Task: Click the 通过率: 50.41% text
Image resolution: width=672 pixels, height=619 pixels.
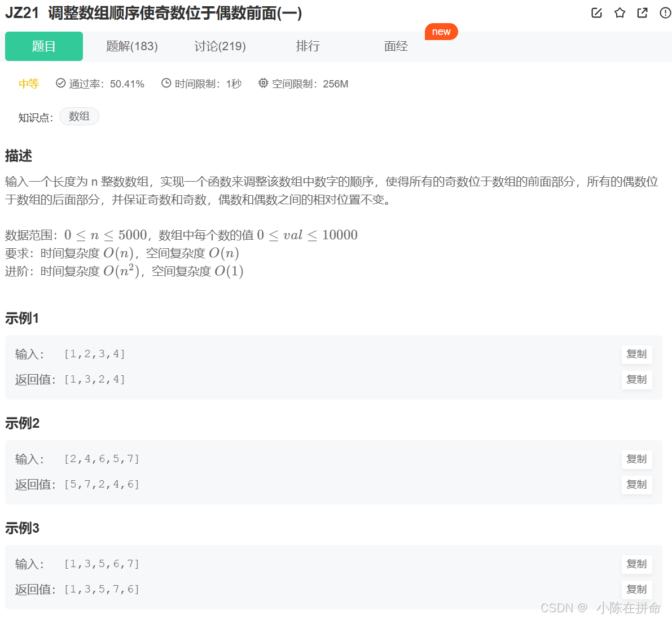Action: pyautogui.click(x=107, y=84)
